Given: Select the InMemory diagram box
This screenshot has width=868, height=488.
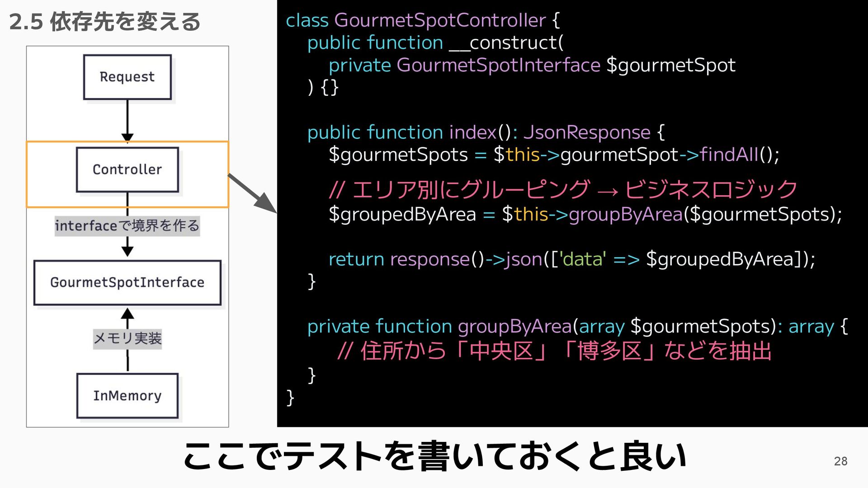Looking at the screenshot, I should (127, 395).
